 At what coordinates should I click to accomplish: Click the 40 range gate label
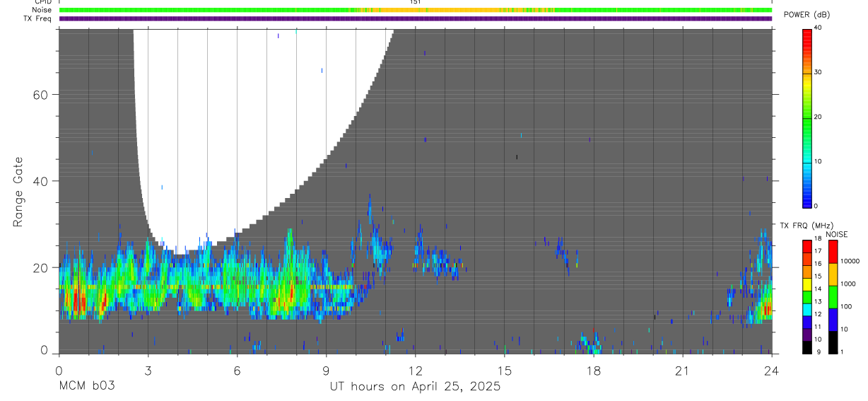pyautogui.click(x=40, y=181)
